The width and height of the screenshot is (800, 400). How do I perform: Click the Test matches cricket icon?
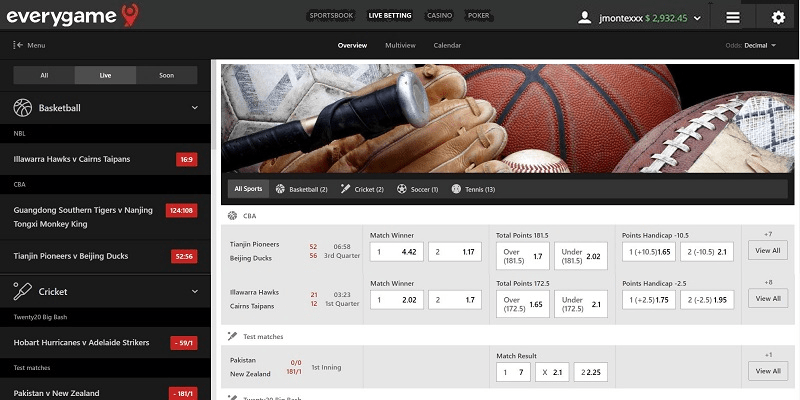point(232,336)
